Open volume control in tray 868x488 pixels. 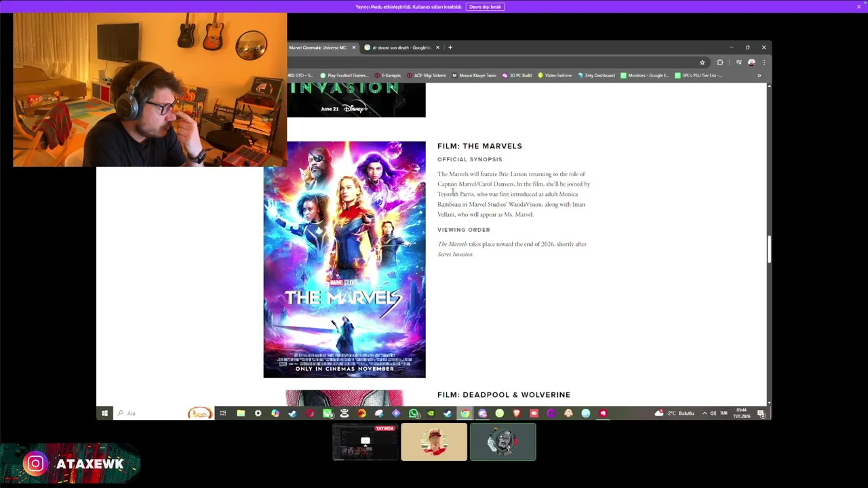[713, 413]
